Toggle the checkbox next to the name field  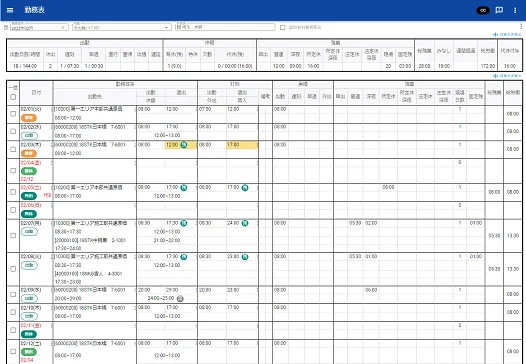click(283, 28)
